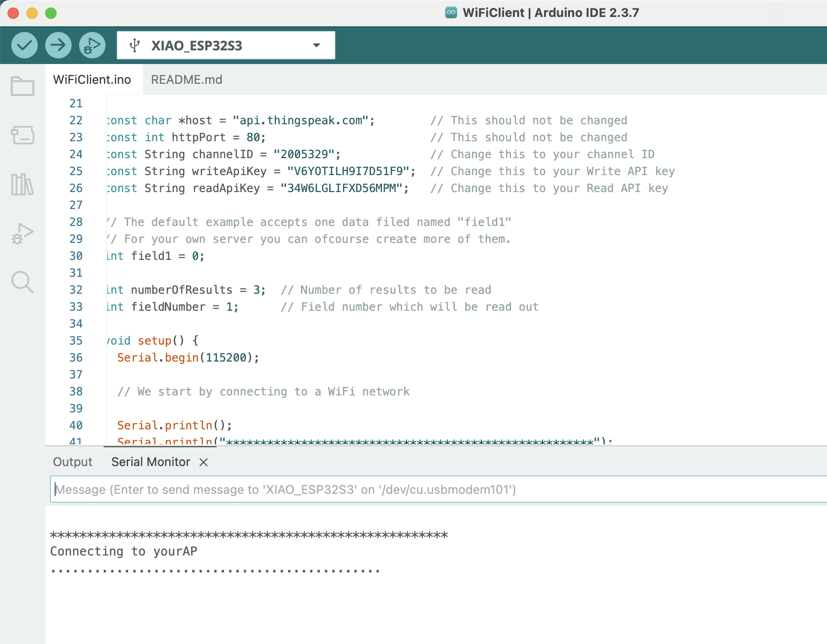Click "Connecting to yourAP" serial output line

[x=124, y=551]
